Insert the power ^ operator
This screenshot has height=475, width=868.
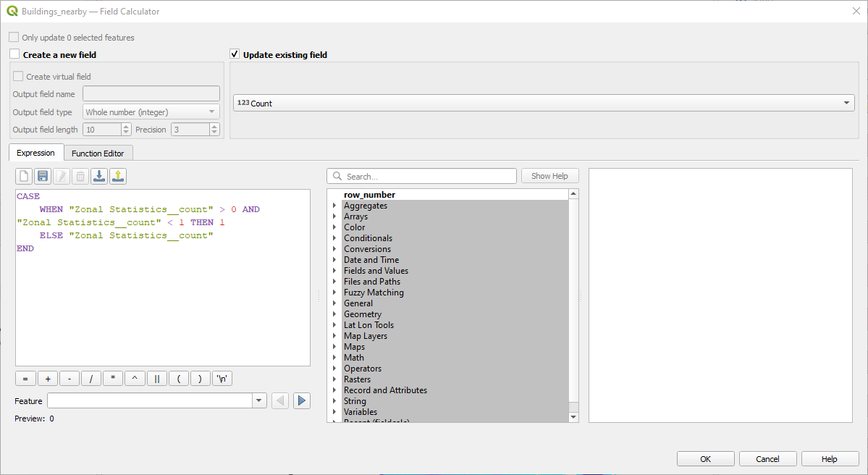click(x=135, y=379)
